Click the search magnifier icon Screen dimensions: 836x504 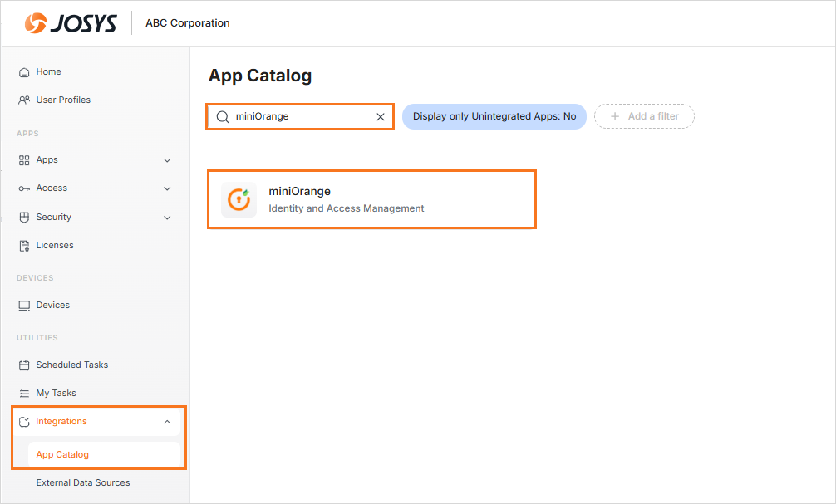[x=222, y=117]
